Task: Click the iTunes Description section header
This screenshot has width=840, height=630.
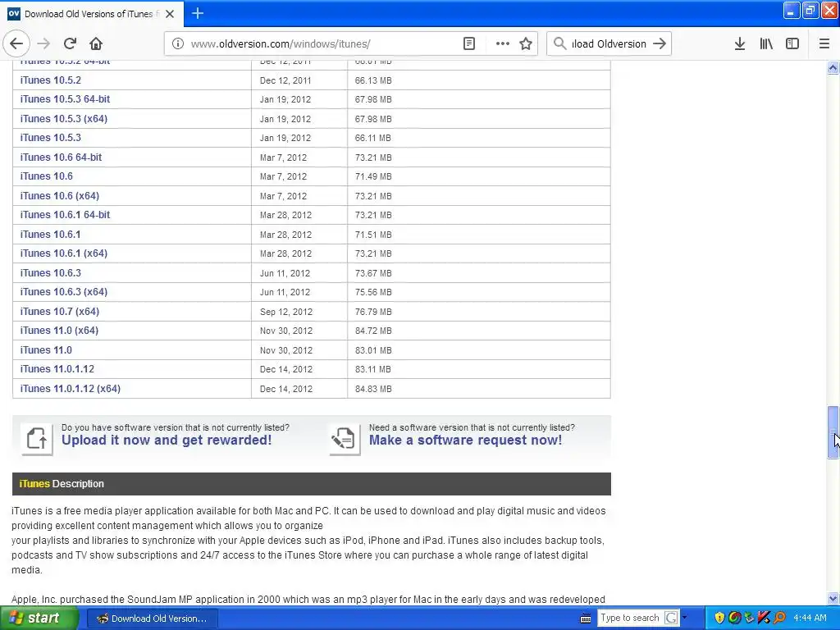Action: (311, 484)
